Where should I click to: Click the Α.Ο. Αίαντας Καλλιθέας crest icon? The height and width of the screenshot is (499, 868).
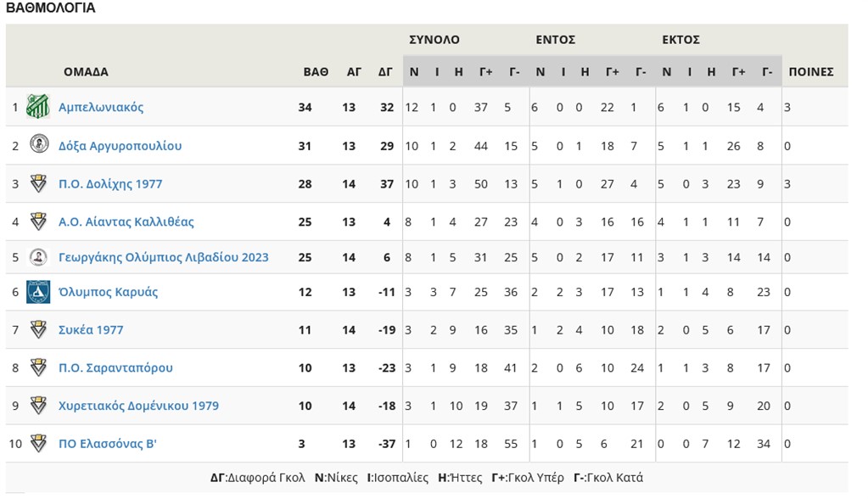(x=37, y=221)
